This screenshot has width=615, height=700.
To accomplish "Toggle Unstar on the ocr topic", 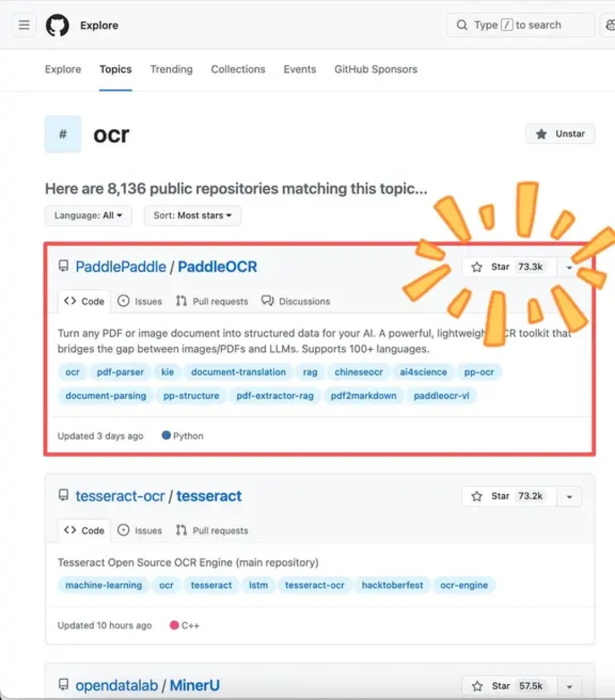I will [x=560, y=134].
